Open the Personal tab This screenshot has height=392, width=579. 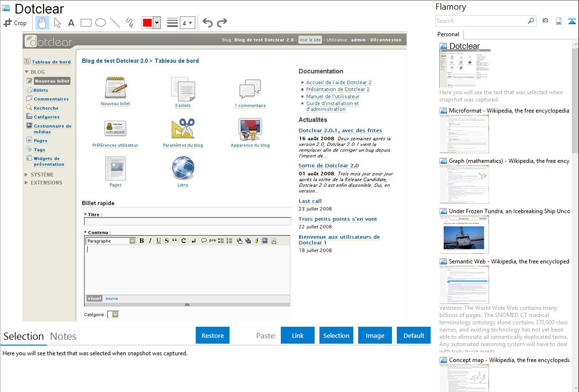tap(449, 34)
